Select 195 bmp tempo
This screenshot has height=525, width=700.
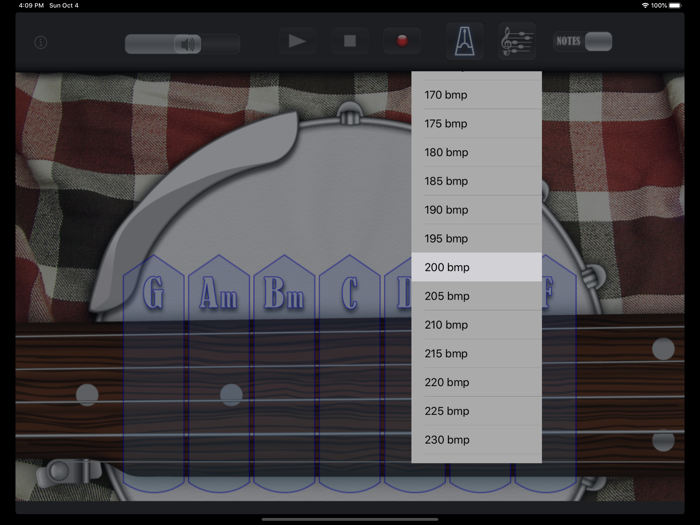point(476,238)
